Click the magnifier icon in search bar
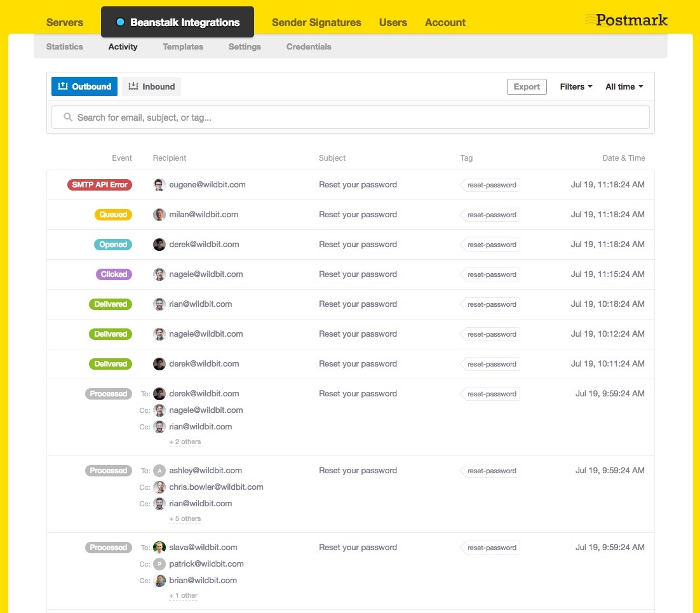The image size is (700, 613). tap(68, 117)
